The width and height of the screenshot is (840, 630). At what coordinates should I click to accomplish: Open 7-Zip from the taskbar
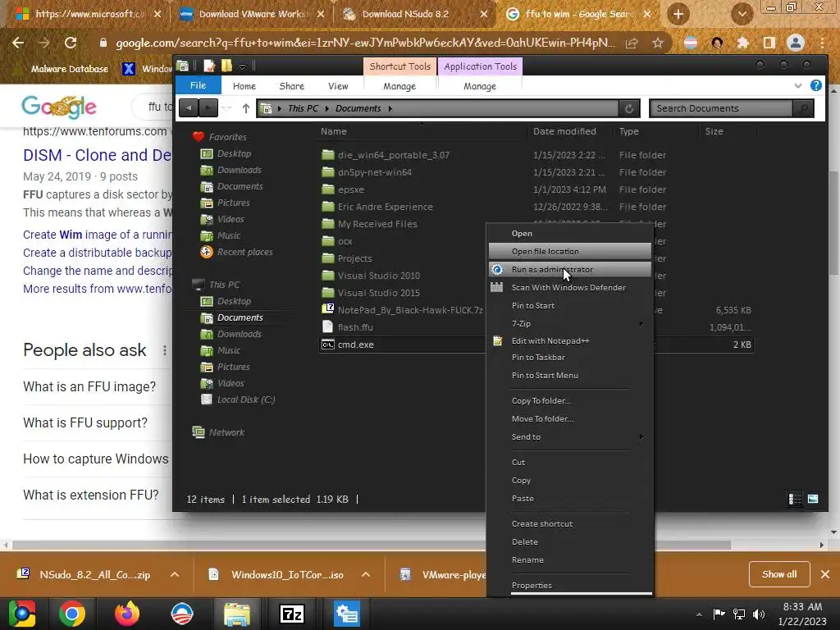(x=292, y=614)
